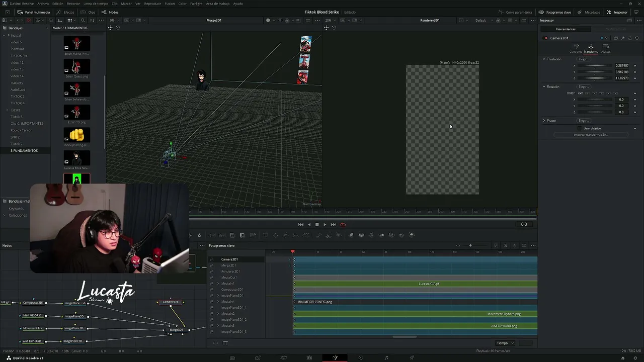
Task: Expand the MediaIn2 track in keyframes list
Action: tap(218, 314)
